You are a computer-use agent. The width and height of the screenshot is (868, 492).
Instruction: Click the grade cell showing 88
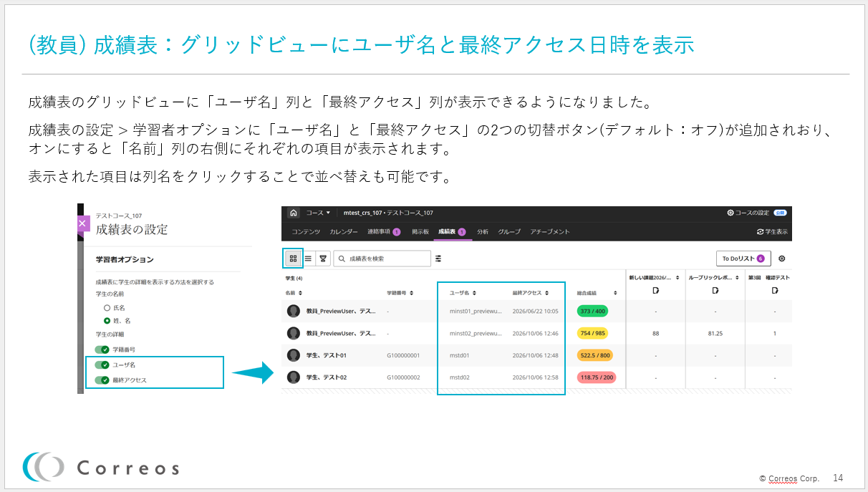(655, 333)
